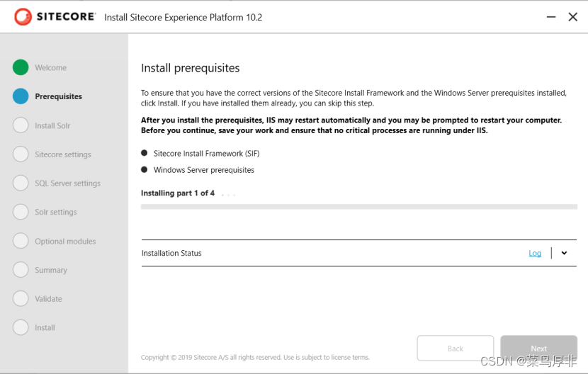
Task: Click the Install Solr step circle
Action: click(x=21, y=125)
